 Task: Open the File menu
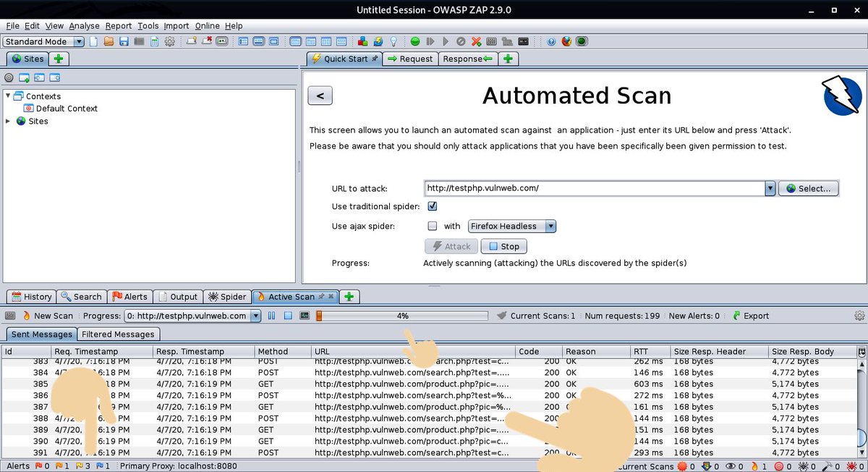[12, 25]
